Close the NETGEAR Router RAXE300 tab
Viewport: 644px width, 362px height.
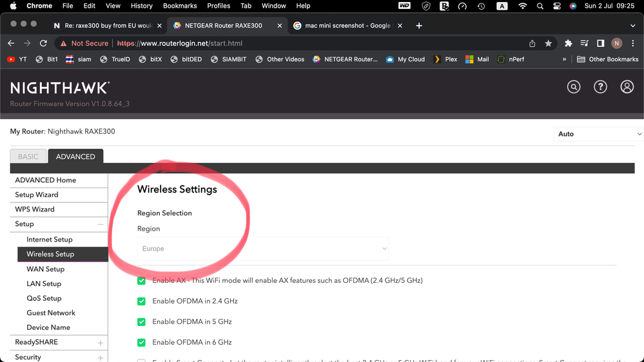point(280,26)
